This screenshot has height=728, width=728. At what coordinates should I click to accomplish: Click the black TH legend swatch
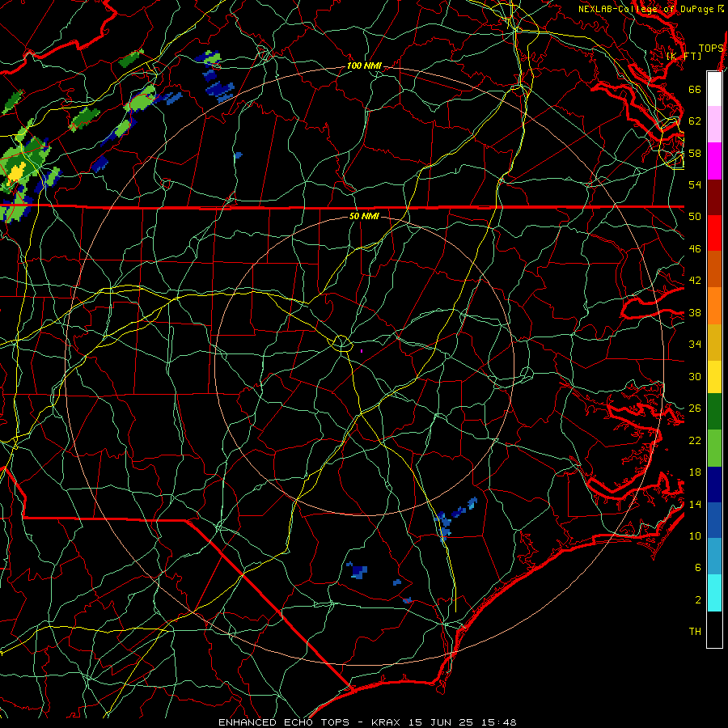(x=714, y=629)
